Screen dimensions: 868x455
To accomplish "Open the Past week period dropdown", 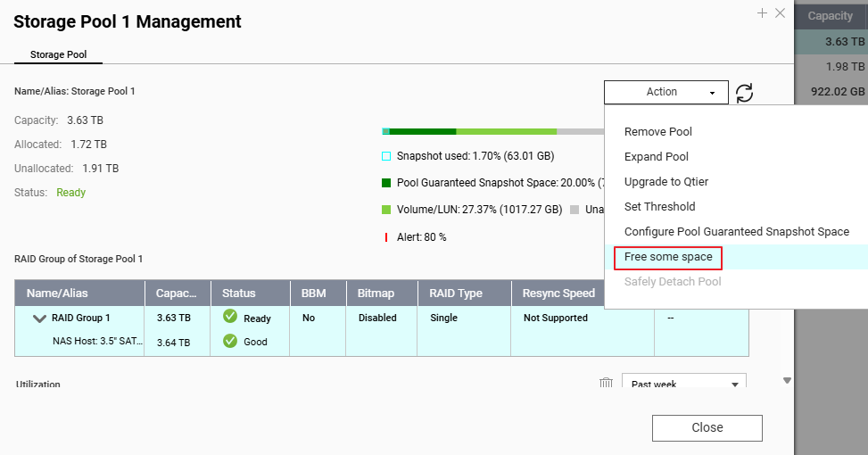I will (683, 384).
